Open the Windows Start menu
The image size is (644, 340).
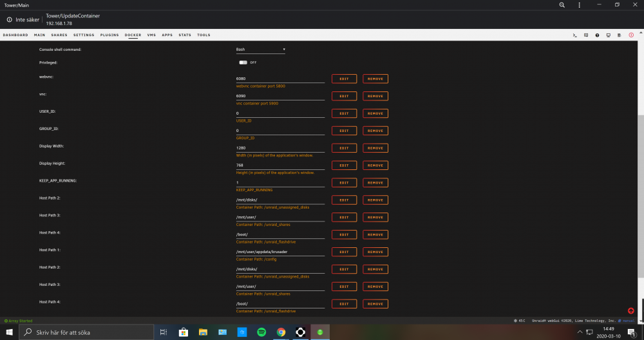pyautogui.click(x=9, y=332)
